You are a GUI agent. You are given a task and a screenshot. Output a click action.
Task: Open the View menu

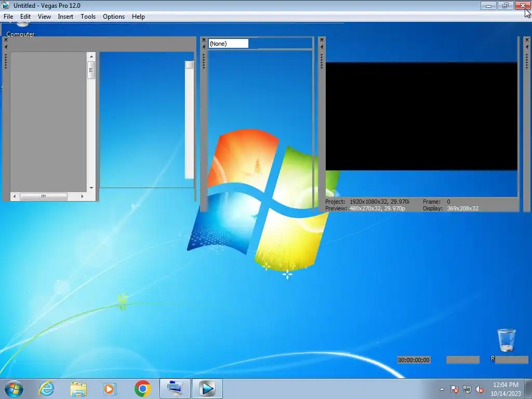click(x=45, y=17)
